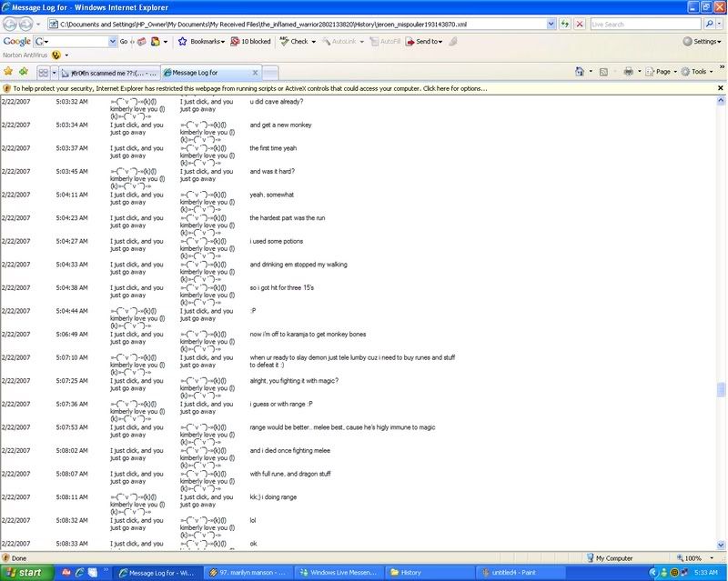This screenshot has height=581, width=728.
Task: Open Google toolbar Settings menu
Action: 702,41
